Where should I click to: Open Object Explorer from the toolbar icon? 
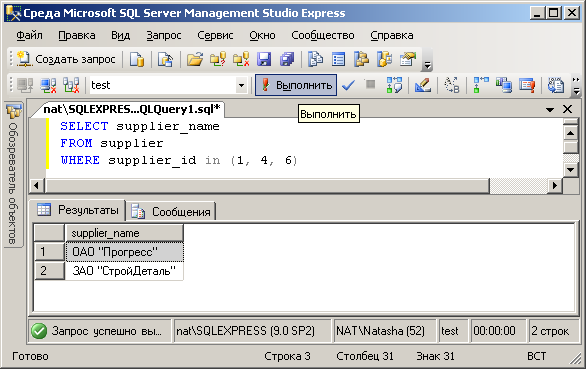361,59
